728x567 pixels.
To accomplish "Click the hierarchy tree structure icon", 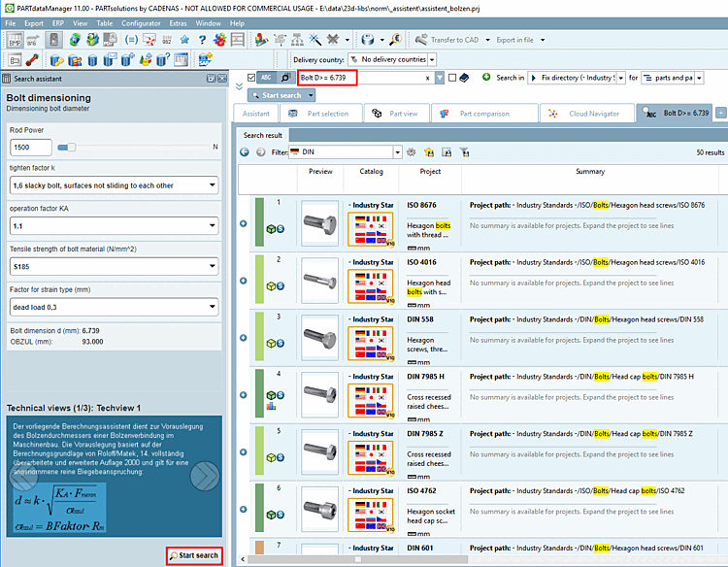I will pyautogui.click(x=297, y=40).
